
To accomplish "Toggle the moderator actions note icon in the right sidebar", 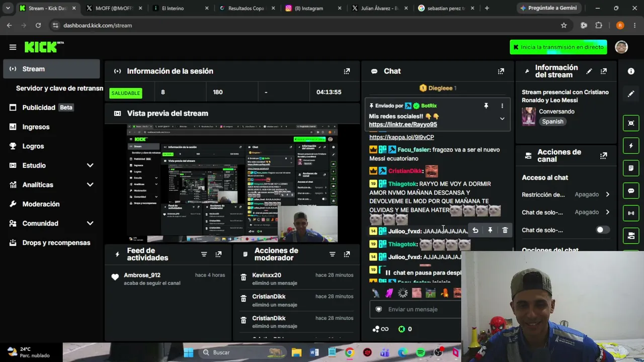I will (x=631, y=168).
